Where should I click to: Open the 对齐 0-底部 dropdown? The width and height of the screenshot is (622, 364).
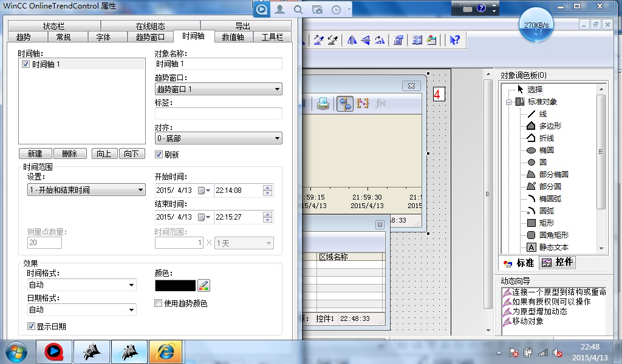(218, 138)
